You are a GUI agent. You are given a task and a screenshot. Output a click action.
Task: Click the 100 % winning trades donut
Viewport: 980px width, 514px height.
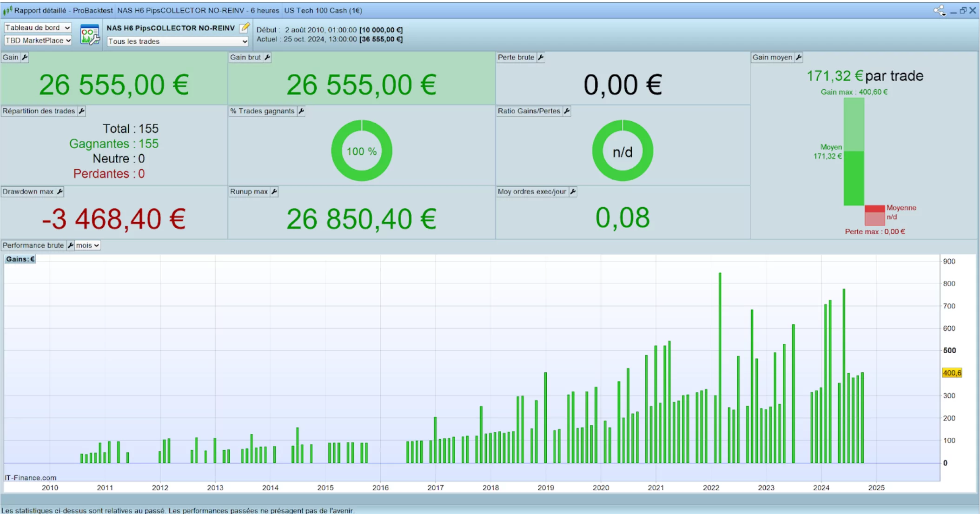point(362,151)
